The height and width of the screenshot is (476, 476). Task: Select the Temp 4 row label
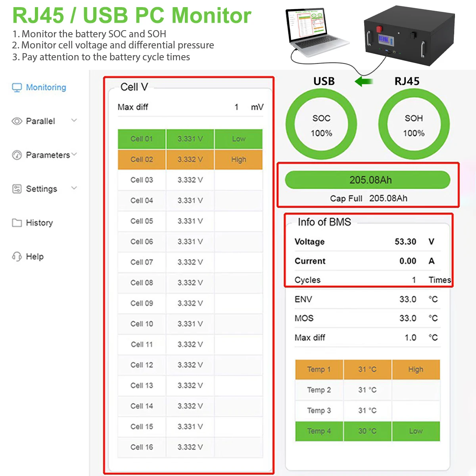click(319, 431)
